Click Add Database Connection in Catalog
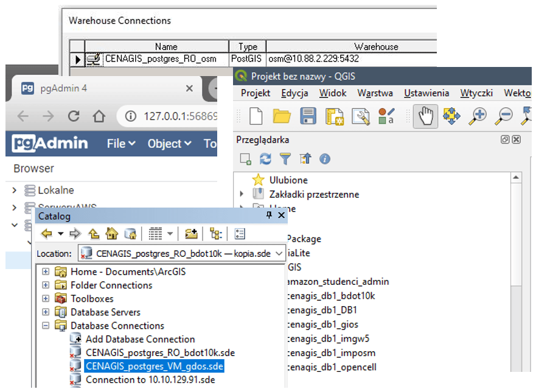Screen dimensions: 536x392 point(140,339)
